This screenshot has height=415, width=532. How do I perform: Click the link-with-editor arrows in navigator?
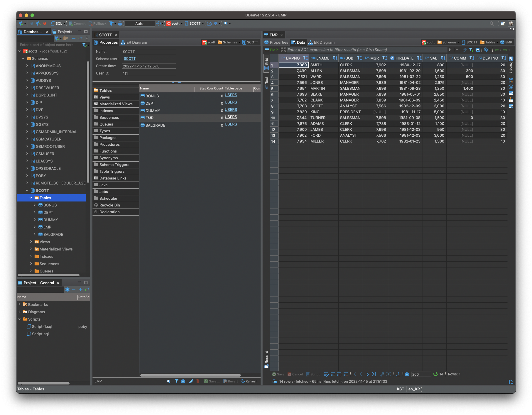[x=80, y=38]
